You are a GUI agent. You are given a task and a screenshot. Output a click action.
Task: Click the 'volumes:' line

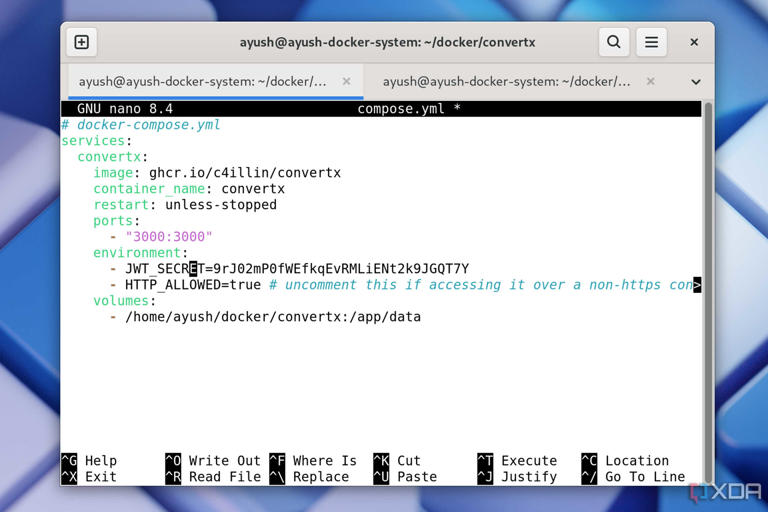coord(124,301)
